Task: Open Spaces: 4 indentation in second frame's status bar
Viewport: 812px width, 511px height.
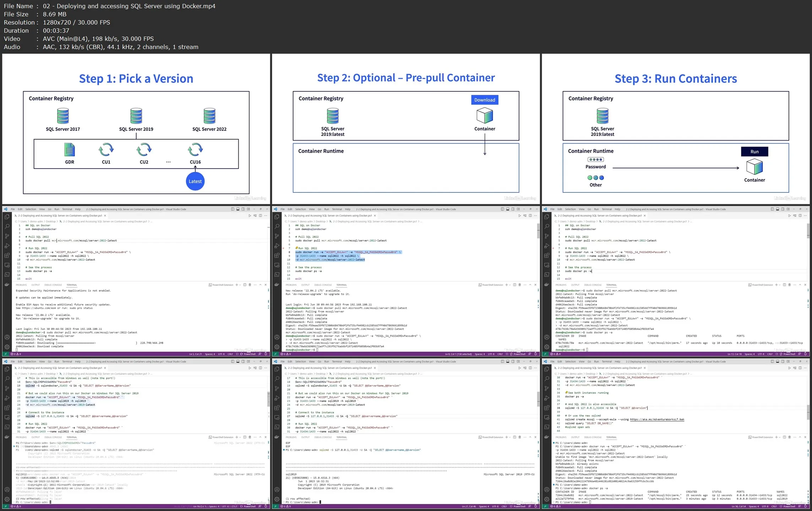Action: point(480,354)
